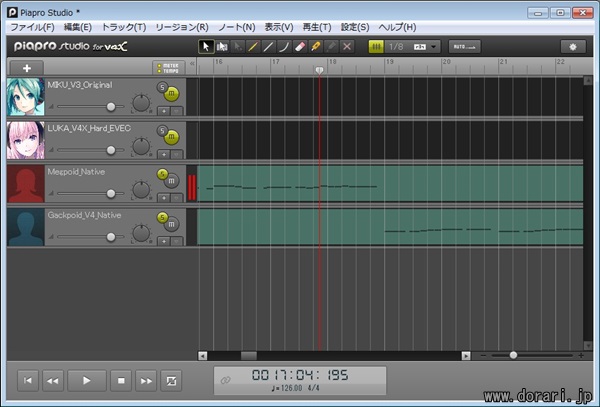Select the yellow marker highlight tool

pyautogui.click(x=316, y=47)
